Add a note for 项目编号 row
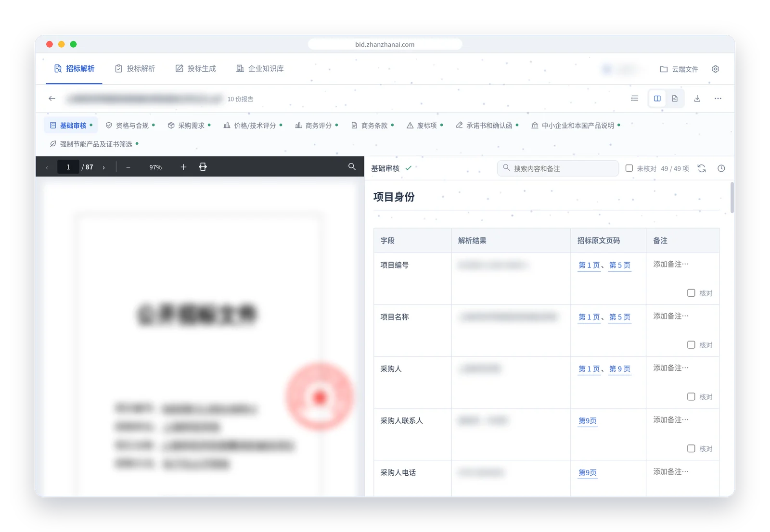Viewport: 770px width, 532px height. 671,264
